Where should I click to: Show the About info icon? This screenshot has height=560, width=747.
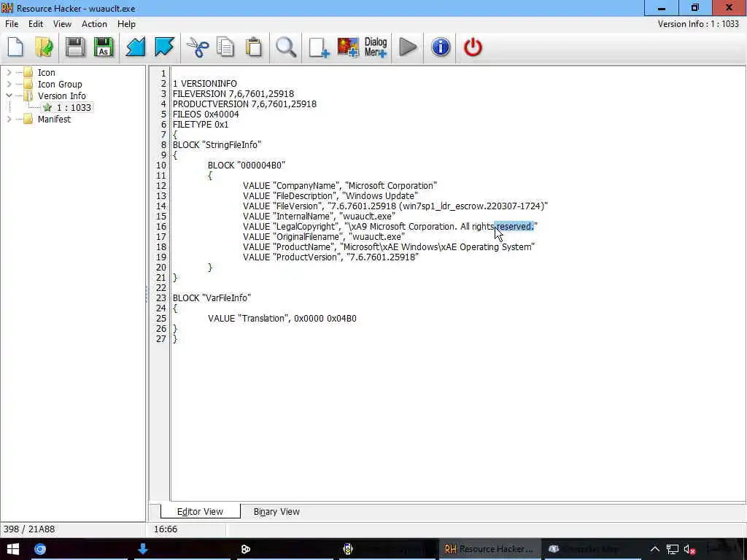tap(440, 47)
